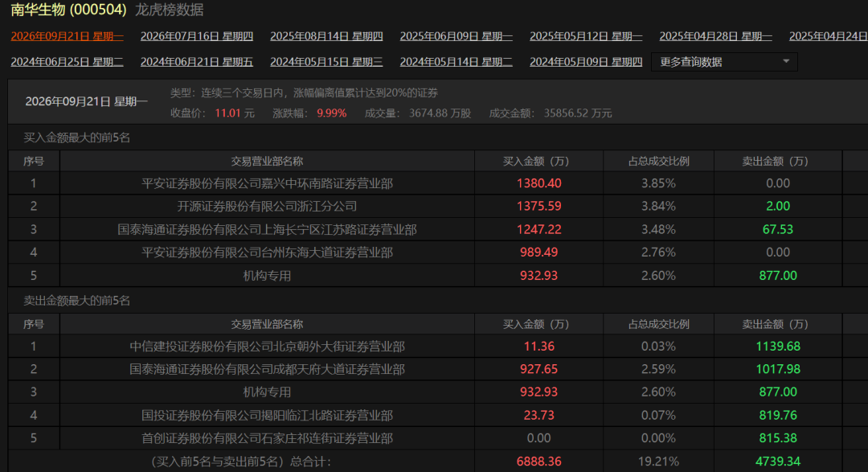This screenshot has width=868, height=472.
Task: Switch to 2025年06月09日 星期一 data
Action: [x=457, y=36]
